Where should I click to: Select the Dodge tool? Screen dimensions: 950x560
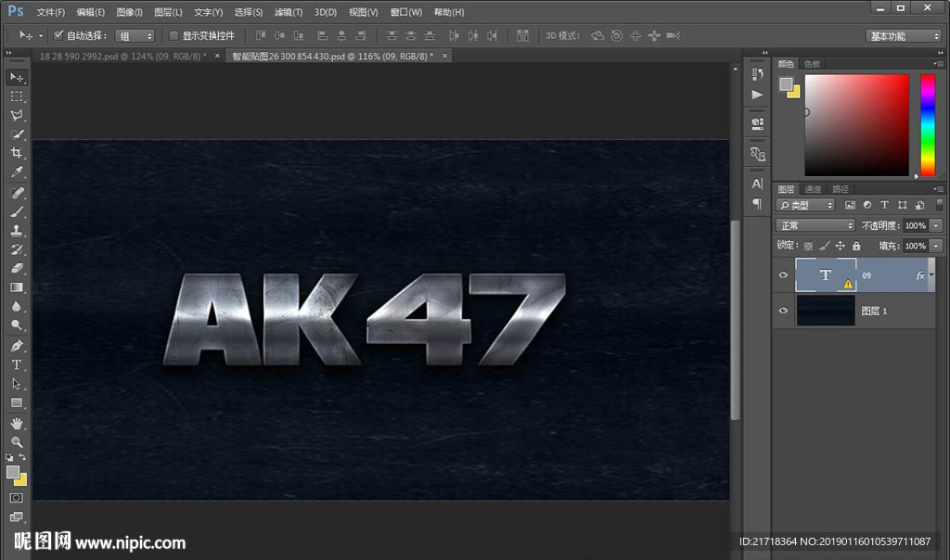(x=17, y=325)
